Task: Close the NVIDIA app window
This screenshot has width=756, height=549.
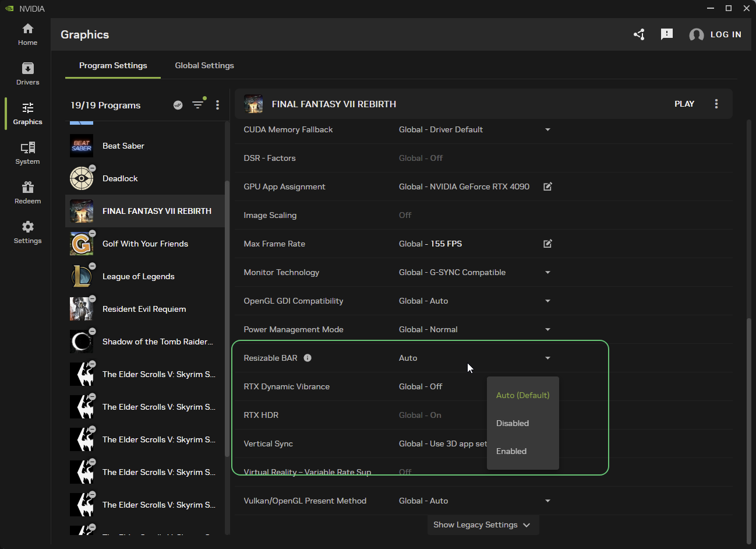Action: pos(747,8)
